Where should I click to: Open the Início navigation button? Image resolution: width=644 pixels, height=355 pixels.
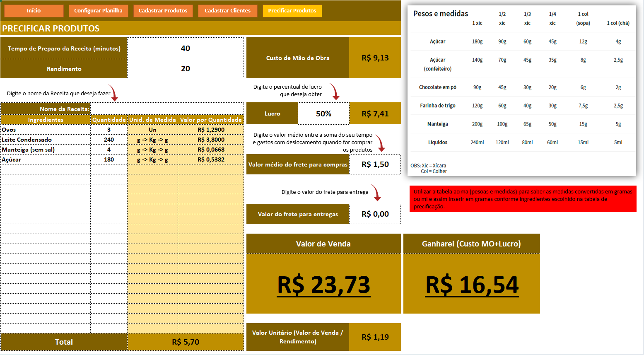pos(34,11)
